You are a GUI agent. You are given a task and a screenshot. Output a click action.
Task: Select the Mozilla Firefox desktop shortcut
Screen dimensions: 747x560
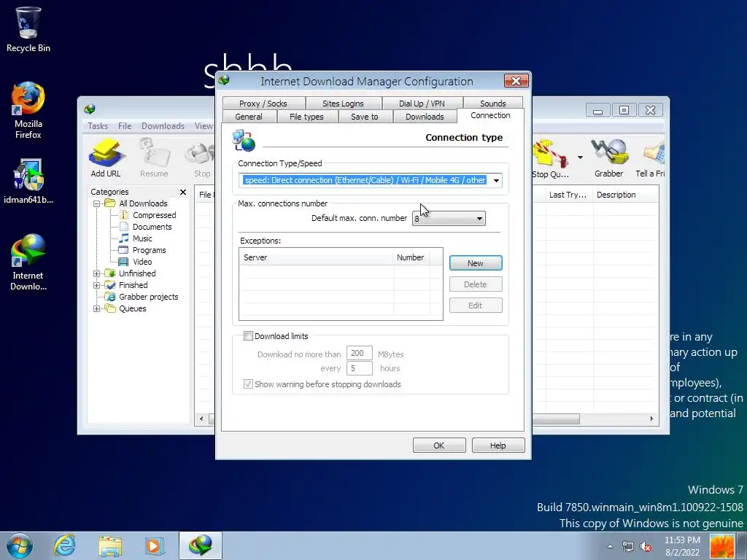pyautogui.click(x=28, y=111)
